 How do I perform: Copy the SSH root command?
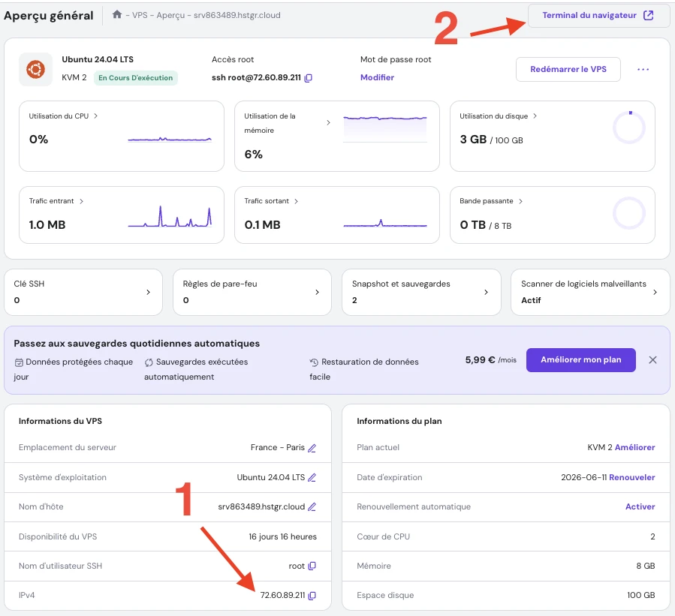click(x=309, y=78)
